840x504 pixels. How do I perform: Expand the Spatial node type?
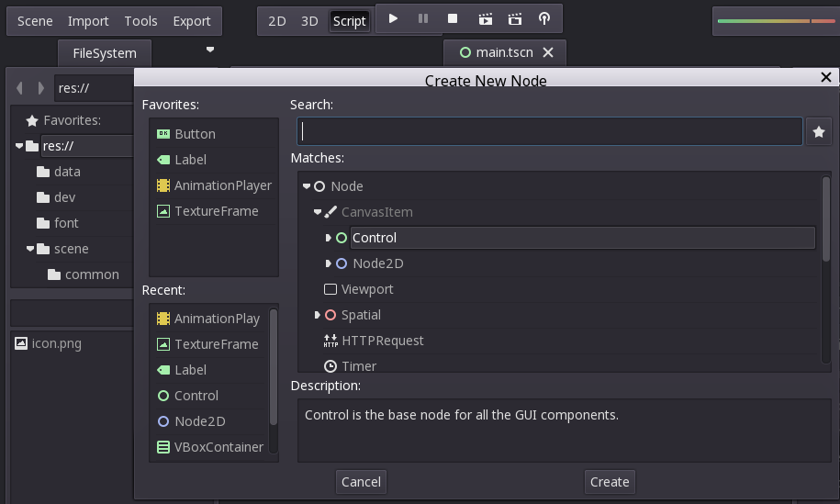point(317,315)
